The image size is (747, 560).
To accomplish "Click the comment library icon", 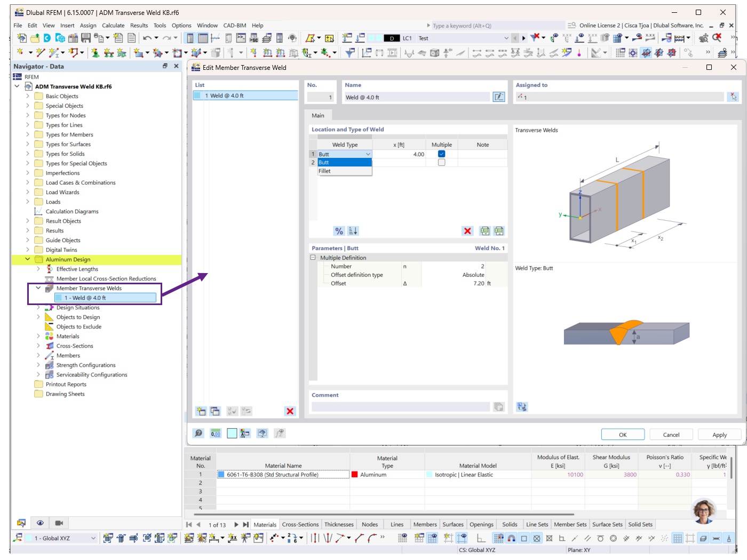I will tap(499, 407).
